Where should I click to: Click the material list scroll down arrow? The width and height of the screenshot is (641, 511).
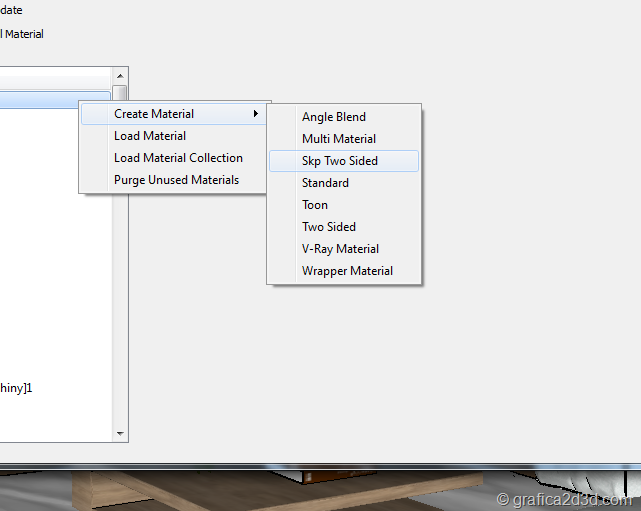click(120, 434)
